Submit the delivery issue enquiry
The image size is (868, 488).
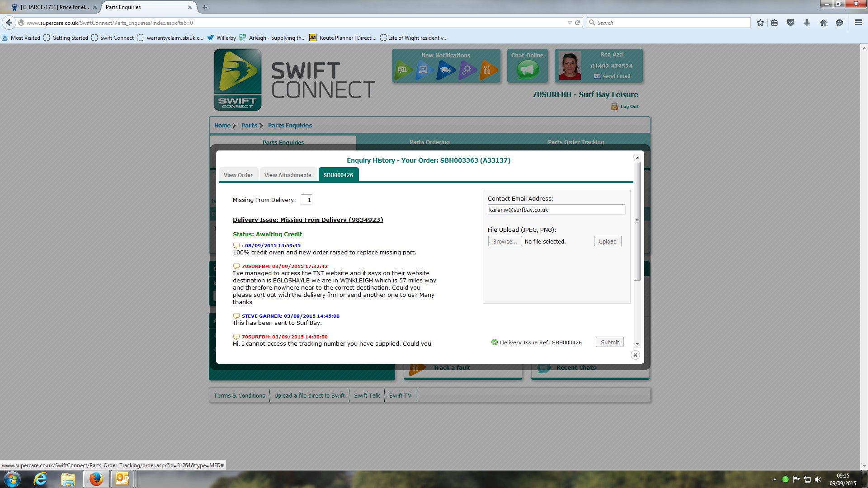[609, 342]
